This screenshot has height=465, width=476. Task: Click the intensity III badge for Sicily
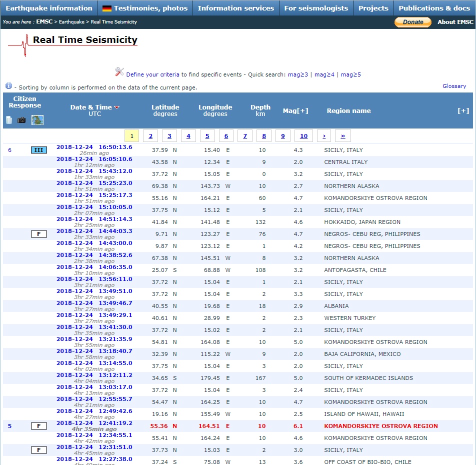(x=38, y=150)
